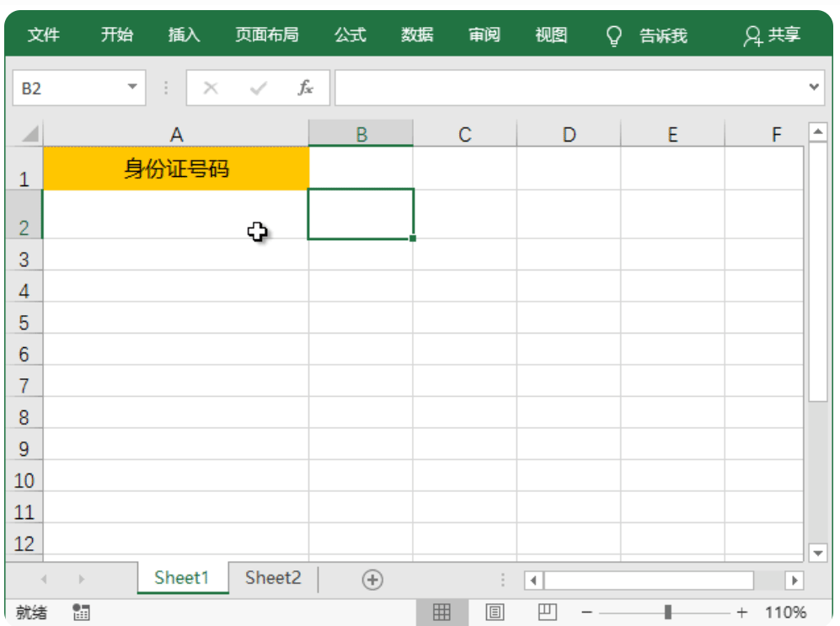The image size is (840, 626).
Task: Select row 5 header
Action: (24, 318)
